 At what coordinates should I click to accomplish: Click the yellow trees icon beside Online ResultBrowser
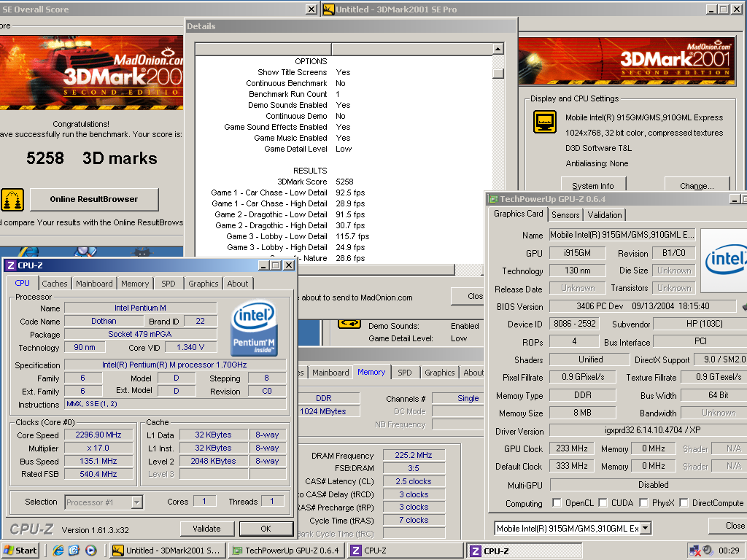[12, 200]
